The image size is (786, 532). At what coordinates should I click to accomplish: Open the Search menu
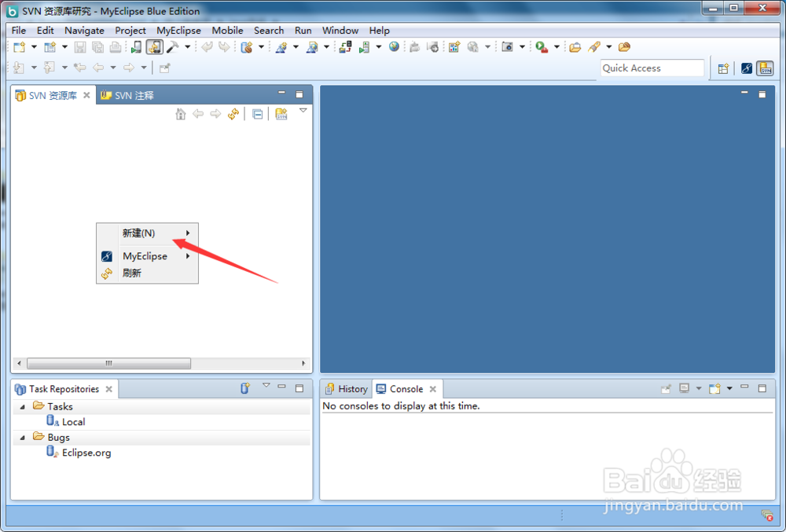269,31
